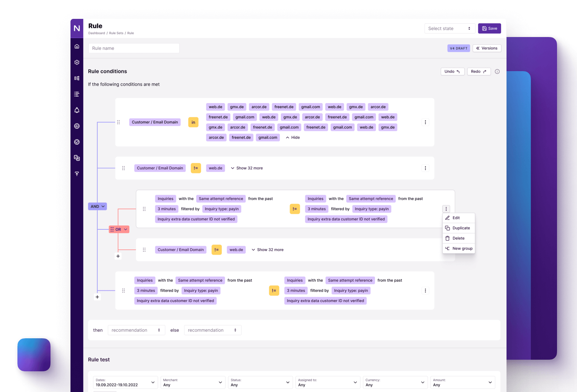Screen dimensions: 577x392
Task: Open the Select state dropdown
Action: click(x=449, y=29)
